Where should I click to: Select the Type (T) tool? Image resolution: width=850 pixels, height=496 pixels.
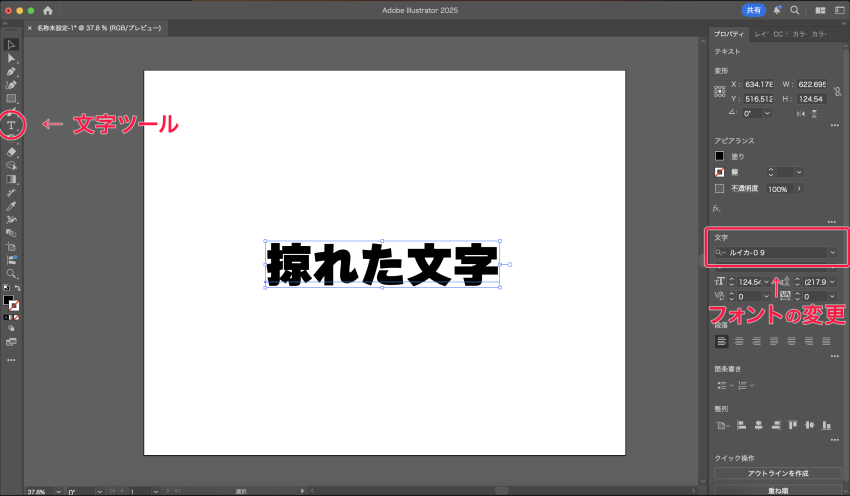click(11, 125)
